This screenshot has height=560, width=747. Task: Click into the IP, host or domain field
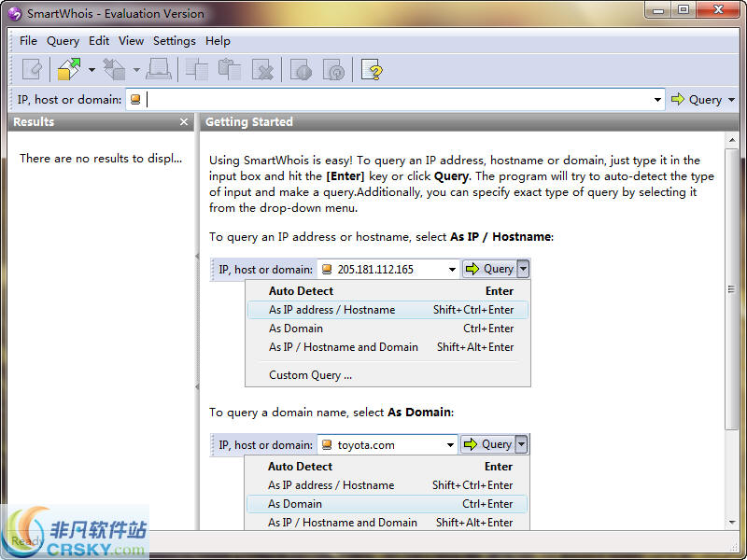(395, 99)
